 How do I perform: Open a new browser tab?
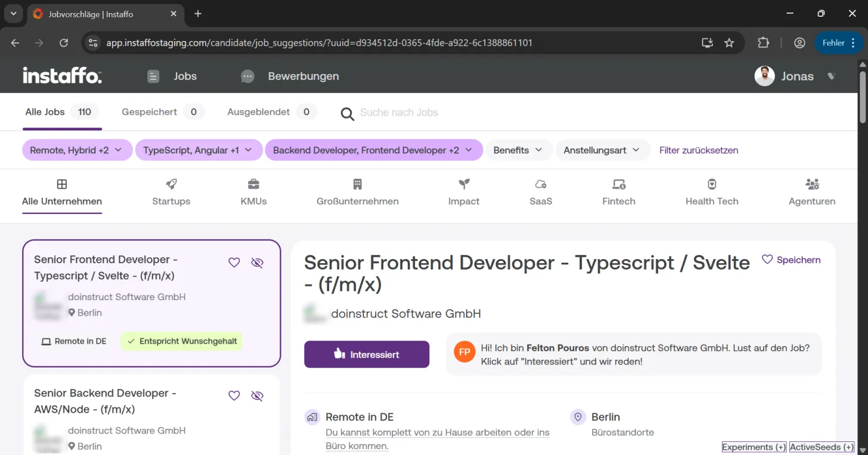click(198, 14)
